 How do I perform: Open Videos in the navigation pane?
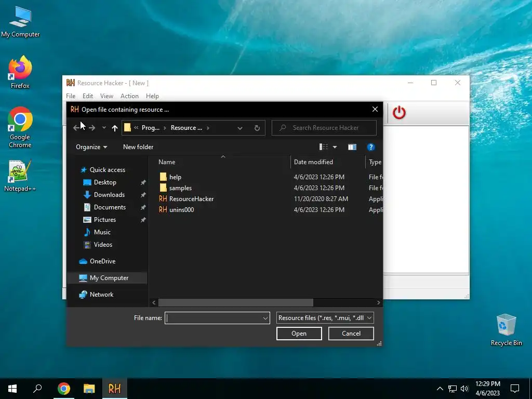click(x=103, y=245)
